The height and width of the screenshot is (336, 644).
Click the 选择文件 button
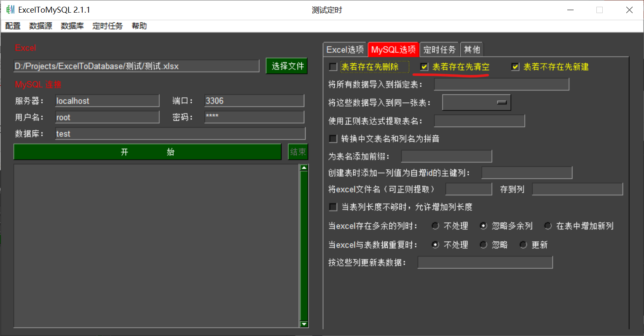287,66
